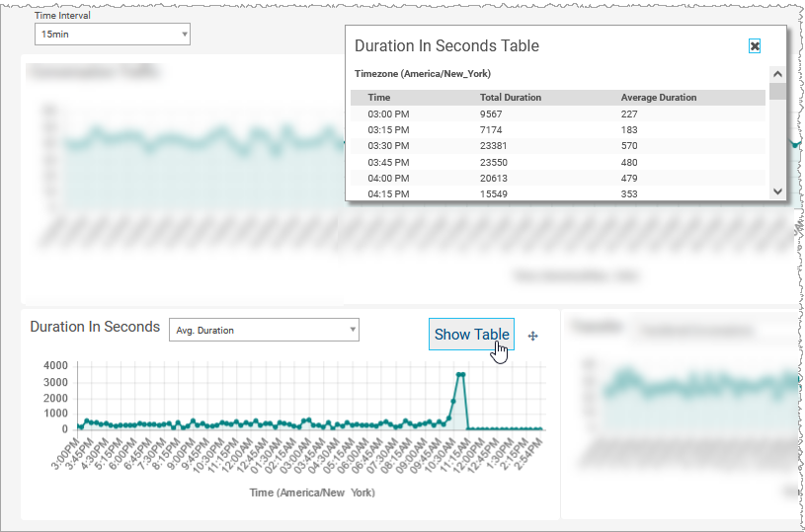Click the table scrollbar up arrow

[x=776, y=75]
